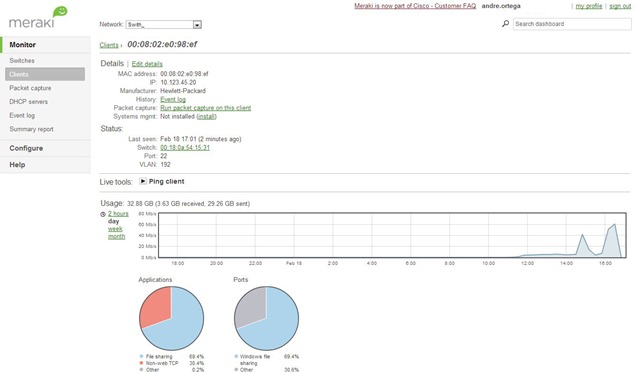
Task: Open the Network dropdown arrow
Action: (x=197, y=25)
